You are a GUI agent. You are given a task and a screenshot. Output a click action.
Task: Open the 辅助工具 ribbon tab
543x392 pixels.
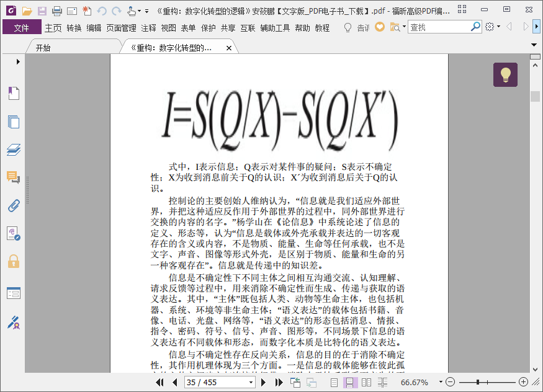pyautogui.click(x=275, y=28)
